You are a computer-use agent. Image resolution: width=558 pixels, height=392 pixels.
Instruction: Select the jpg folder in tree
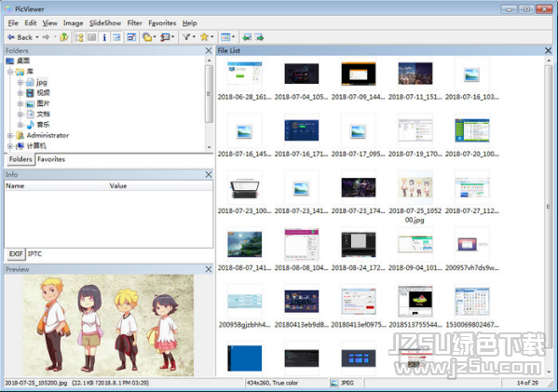click(x=42, y=82)
